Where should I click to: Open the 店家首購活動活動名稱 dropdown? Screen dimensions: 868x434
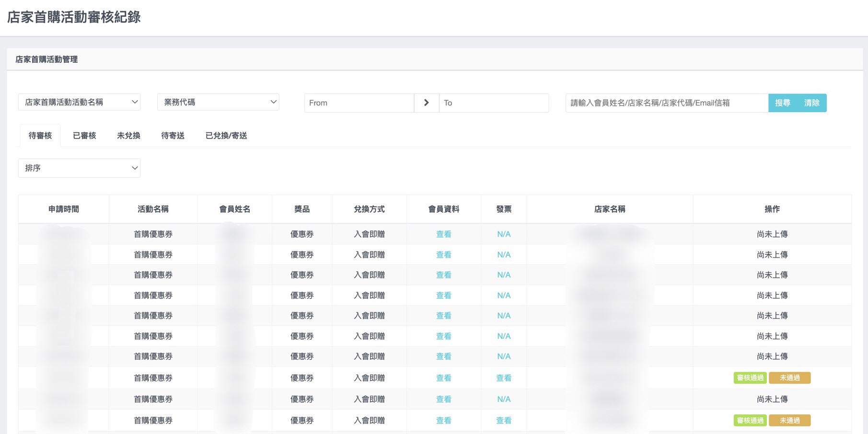[79, 102]
